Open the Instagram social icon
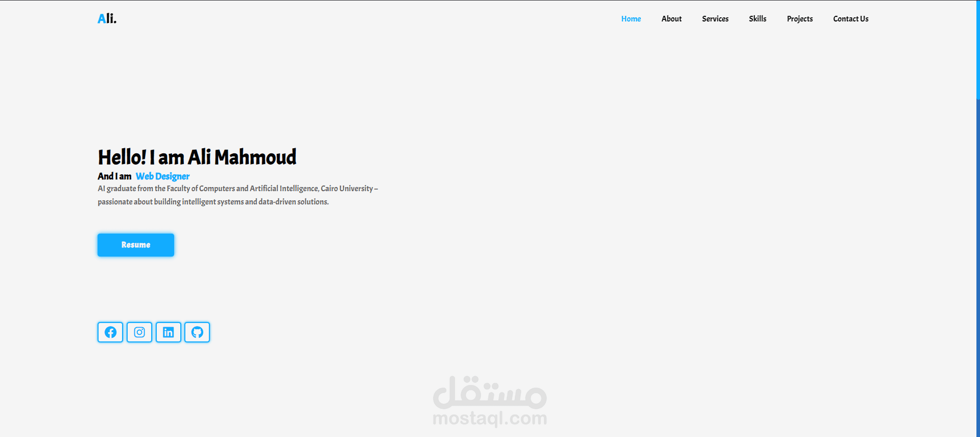Image resolution: width=980 pixels, height=437 pixels. click(x=139, y=332)
